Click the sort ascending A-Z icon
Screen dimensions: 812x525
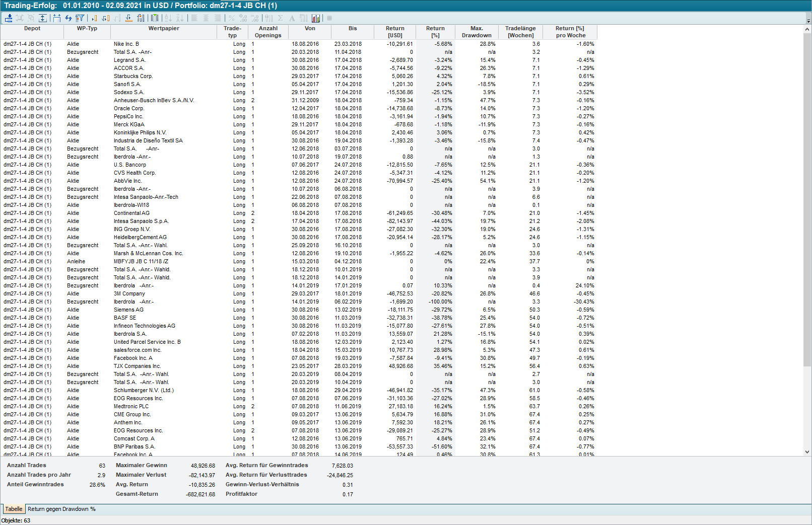pyautogui.click(x=168, y=18)
